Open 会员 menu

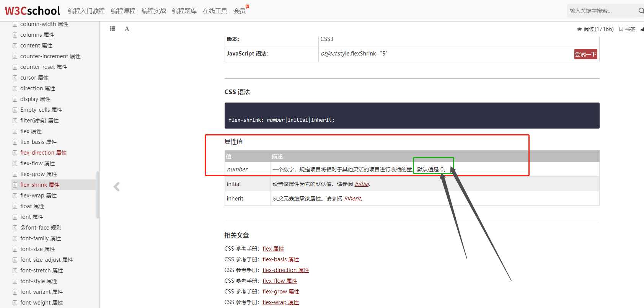(240, 11)
